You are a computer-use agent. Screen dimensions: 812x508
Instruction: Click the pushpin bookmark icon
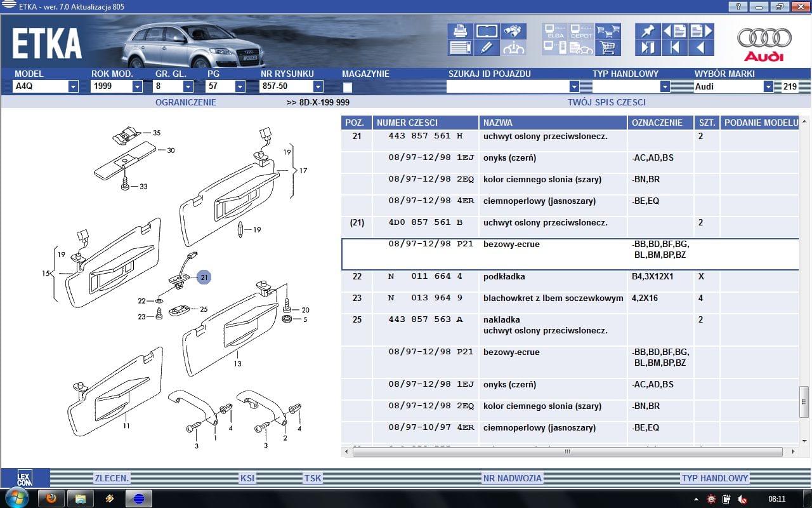click(x=648, y=31)
